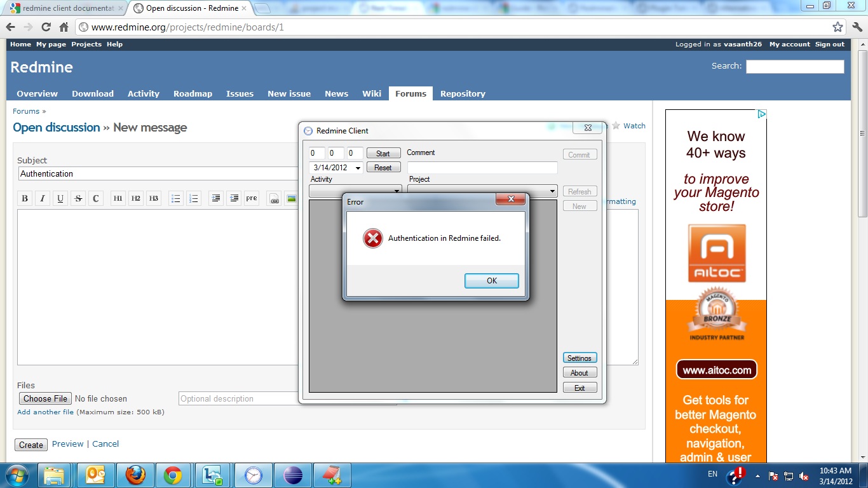The image size is (868, 488).
Task: Open Eclipse from the taskbar
Action: tap(293, 475)
